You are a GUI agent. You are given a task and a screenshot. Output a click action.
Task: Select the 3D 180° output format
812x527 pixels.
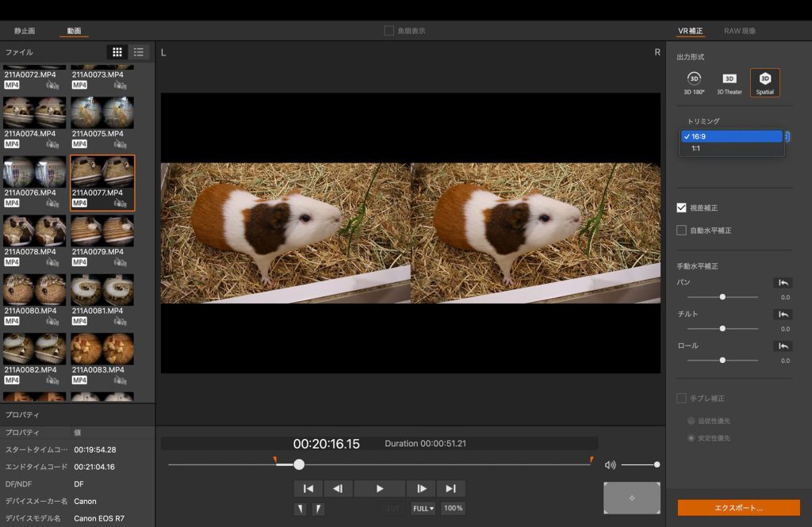coord(694,82)
